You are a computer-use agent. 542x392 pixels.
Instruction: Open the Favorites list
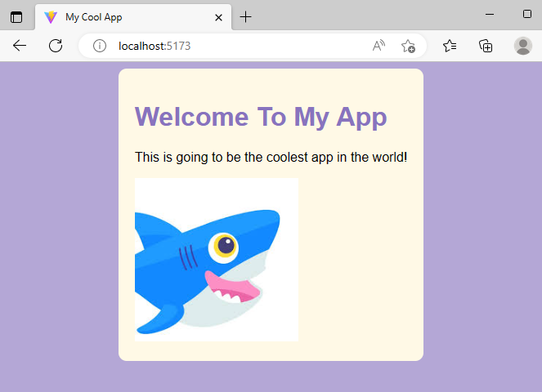point(450,46)
